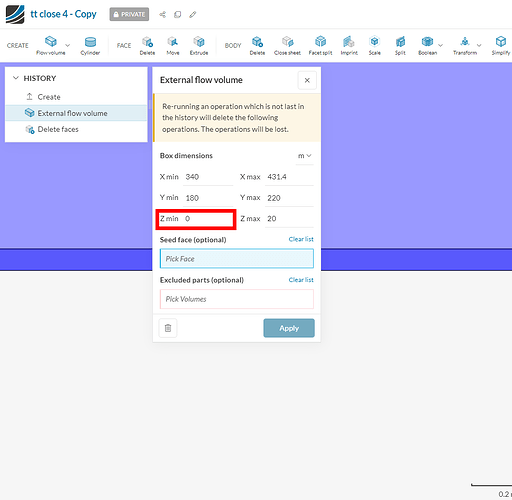
Task: Click the SimScale logo icon
Action: tap(15, 14)
